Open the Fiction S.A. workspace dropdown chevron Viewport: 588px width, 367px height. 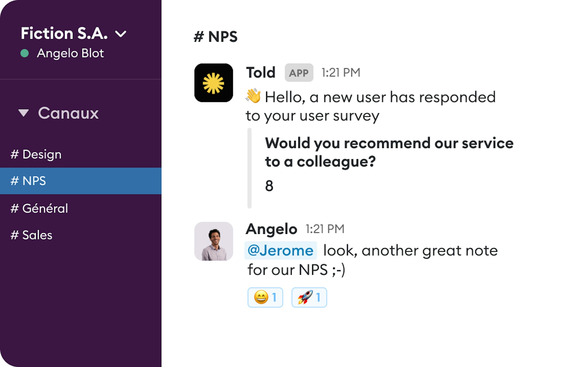click(120, 34)
